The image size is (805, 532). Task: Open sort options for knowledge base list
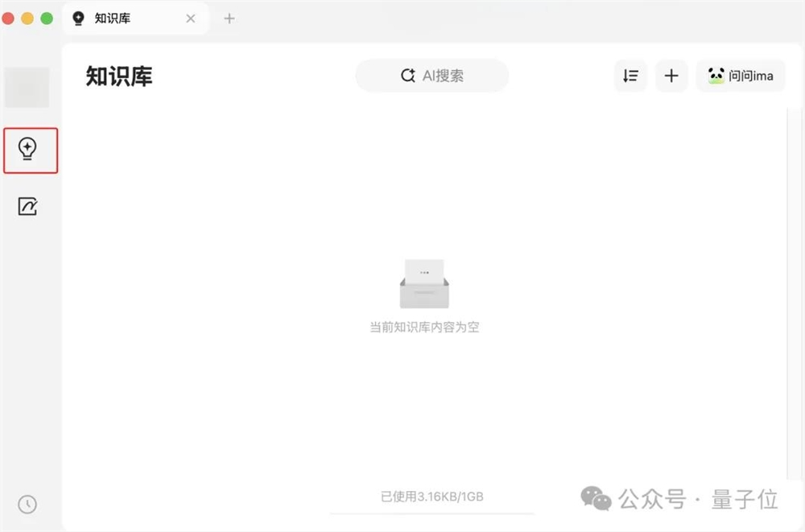click(x=630, y=76)
